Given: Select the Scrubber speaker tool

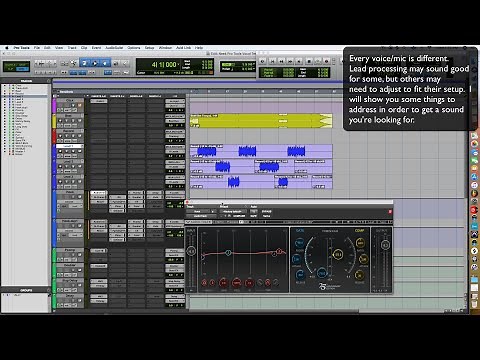Looking at the screenshot, I should tap(115, 63).
